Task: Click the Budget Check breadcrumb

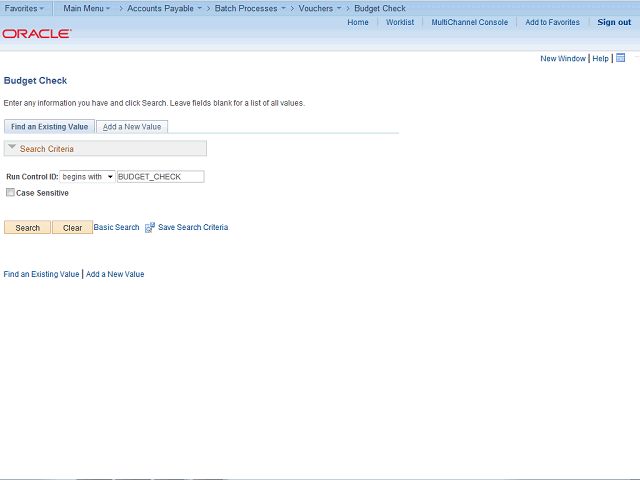Action: click(380, 8)
